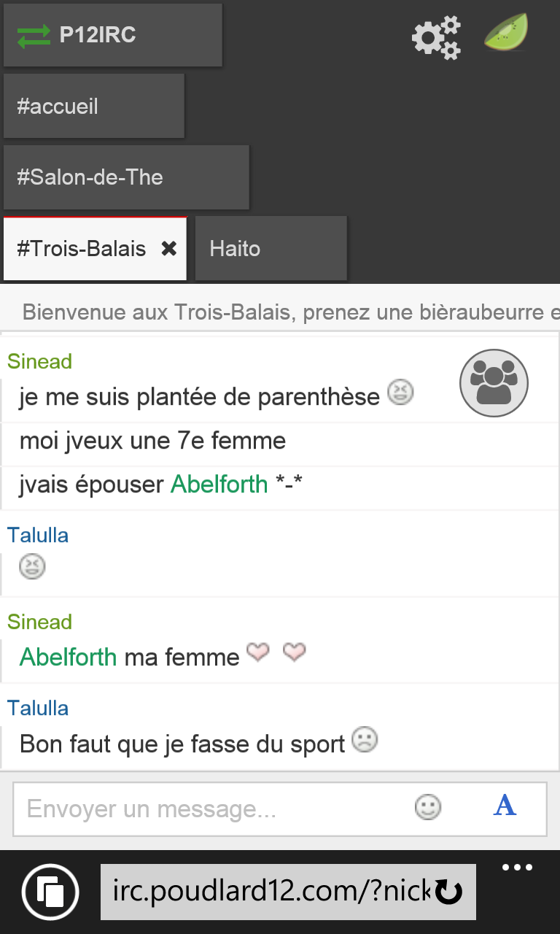The width and height of the screenshot is (560, 934).
Task: Show the channel user list icon
Action: pyautogui.click(x=494, y=383)
